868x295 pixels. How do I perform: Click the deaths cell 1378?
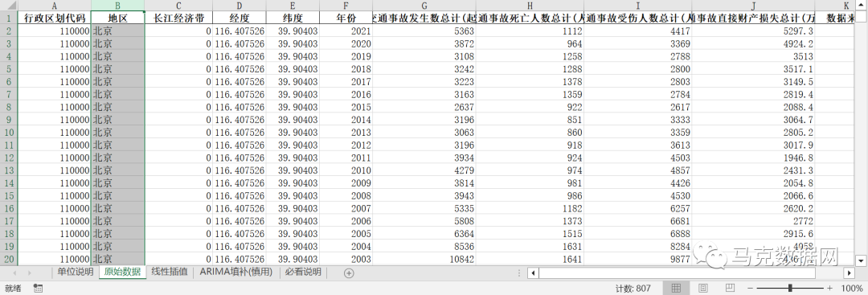[530, 81]
